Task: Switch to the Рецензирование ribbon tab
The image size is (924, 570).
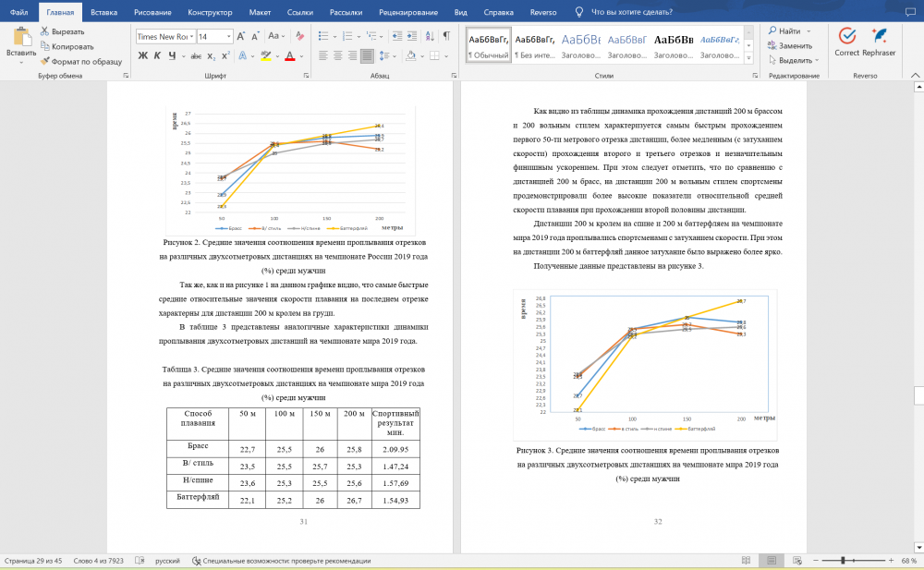Action: coord(408,12)
